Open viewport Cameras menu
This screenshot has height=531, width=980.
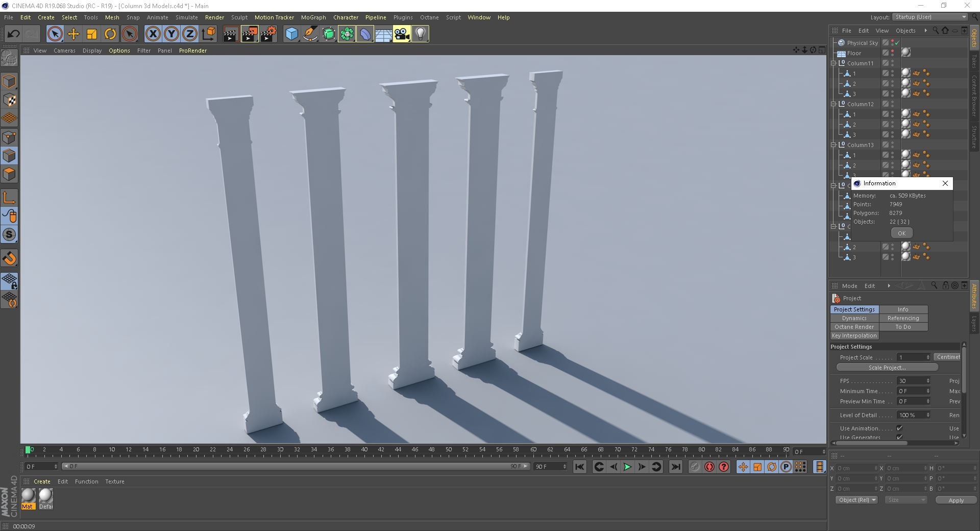tap(64, 51)
